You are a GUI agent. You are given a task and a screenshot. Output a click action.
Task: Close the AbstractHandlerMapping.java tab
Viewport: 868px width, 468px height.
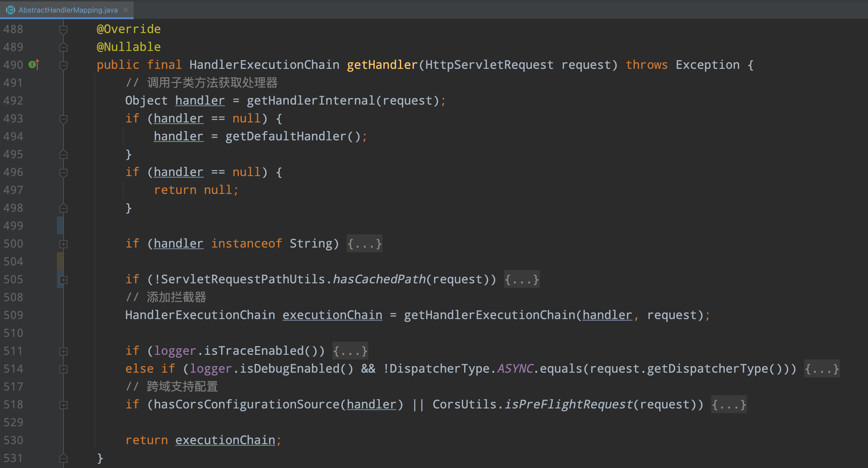point(126,10)
